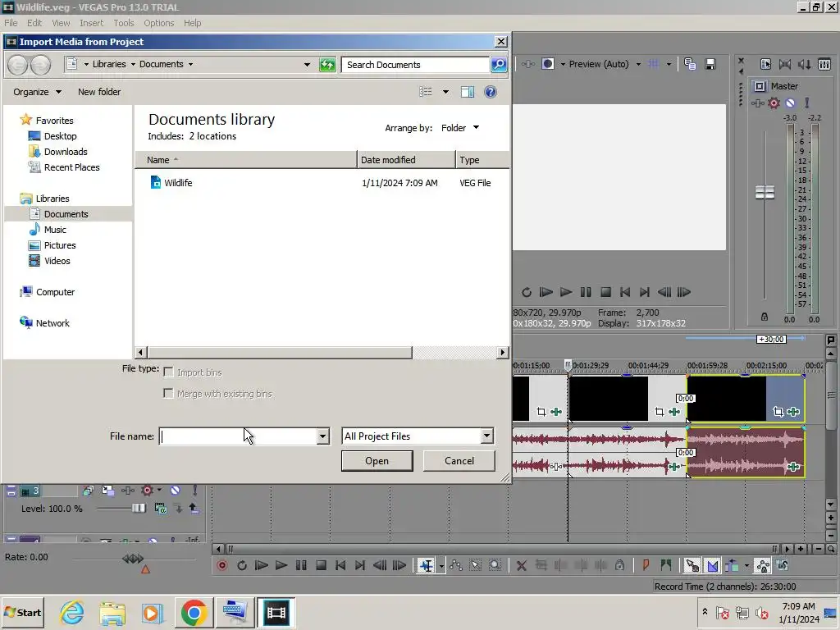Toggle Lock Envelopes to Events

763,565
